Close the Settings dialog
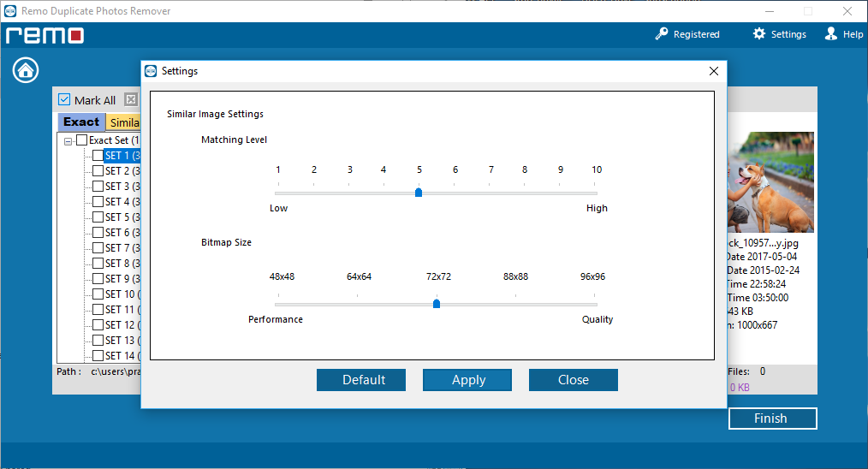This screenshot has width=868, height=469. pyautogui.click(x=714, y=71)
